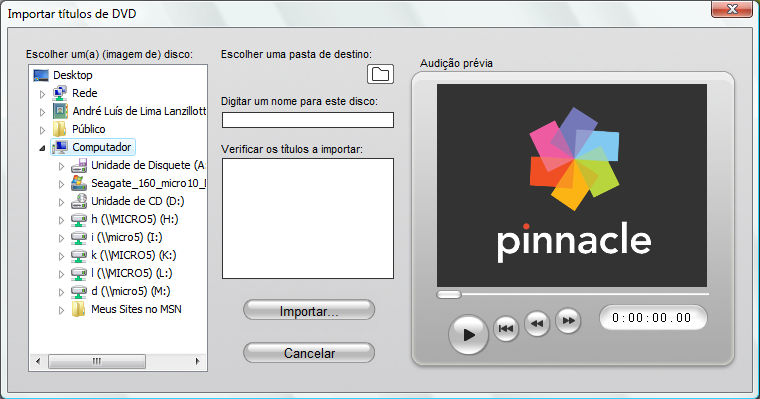Viewport: 760px width, 399px height.
Task: Select the Público tree item
Action: click(x=89, y=129)
